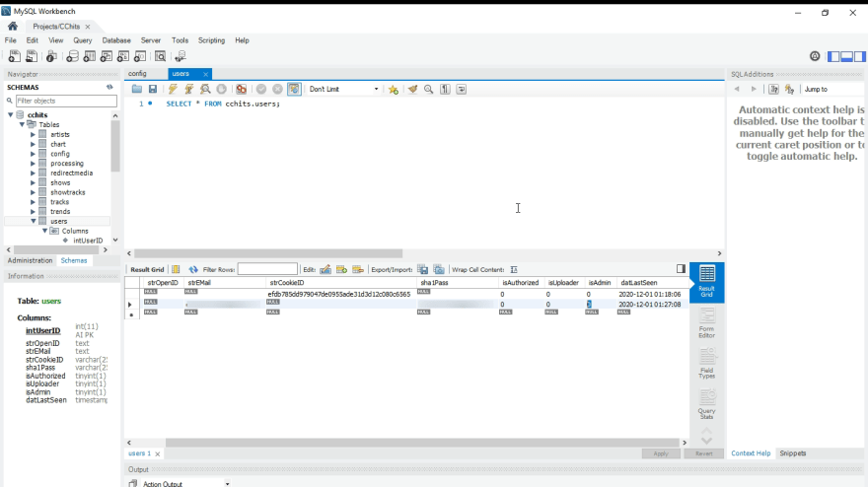Image resolution: width=868 pixels, height=487 pixels.
Task: Toggle autocommit mode button
Action: tap(295, 89)
